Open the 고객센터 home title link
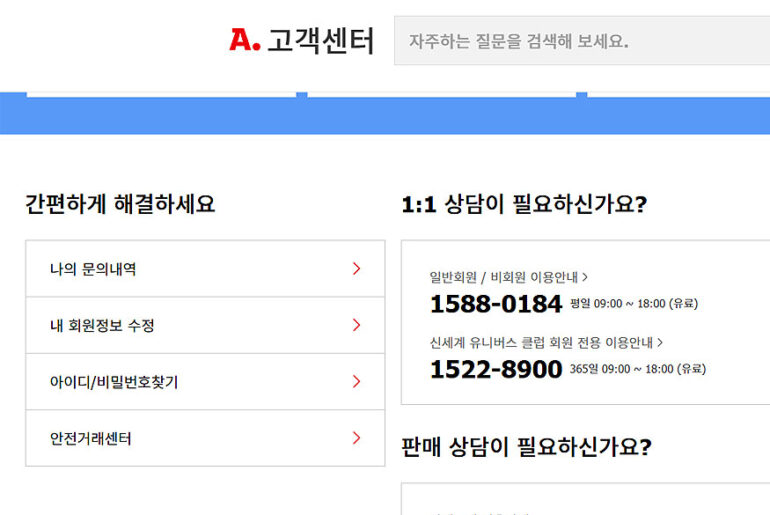The width and height of the screenshot is (770, 515). coord(320,41)
